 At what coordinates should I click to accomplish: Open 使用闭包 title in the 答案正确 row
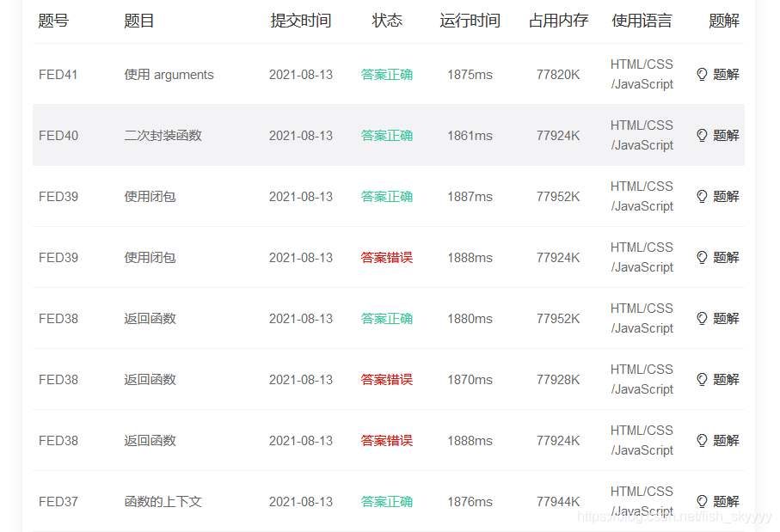coord(150,197)
